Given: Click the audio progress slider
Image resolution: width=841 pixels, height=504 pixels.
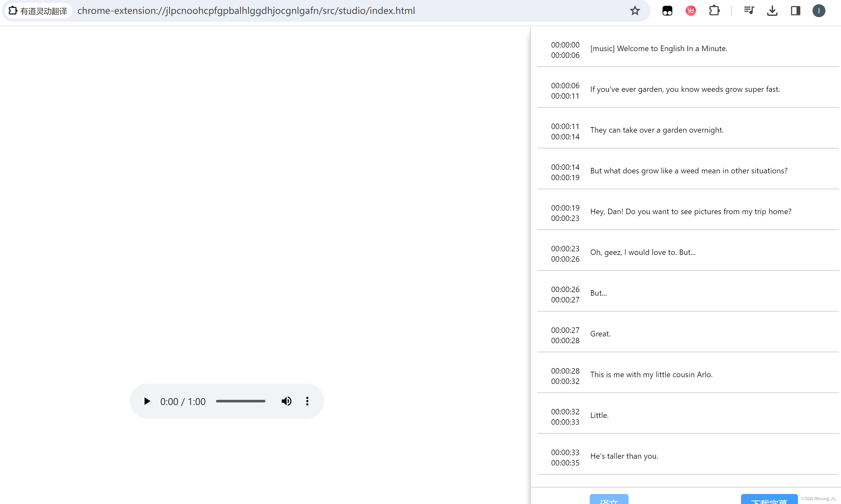Looking at the screenshot, I should (x=240, y=401).
